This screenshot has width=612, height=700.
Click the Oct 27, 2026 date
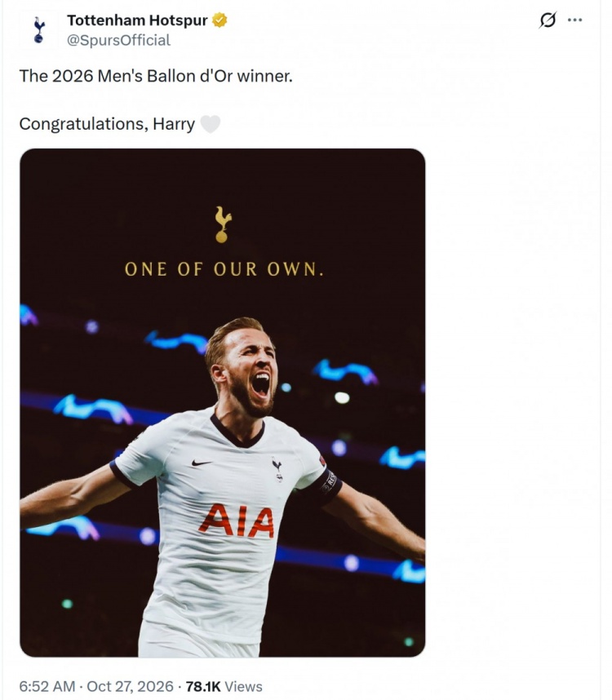click(x=130, y=685)
